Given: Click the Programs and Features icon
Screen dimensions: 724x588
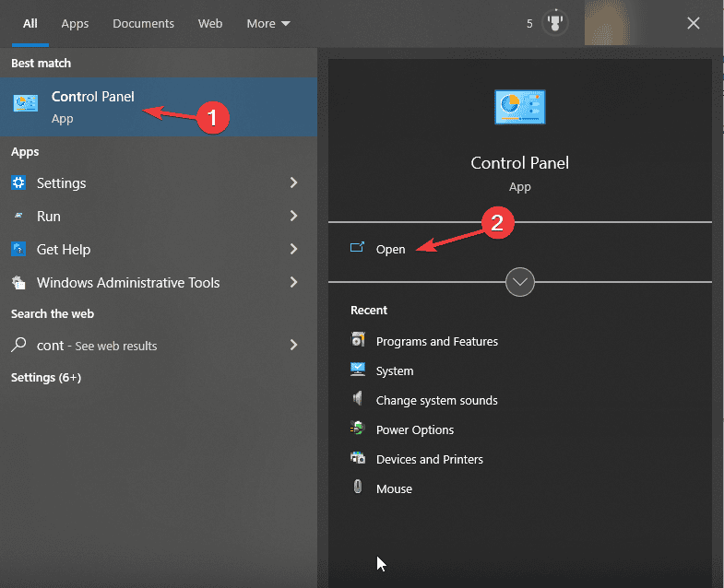Looking at the screenshot, I should tap(358, 340).
